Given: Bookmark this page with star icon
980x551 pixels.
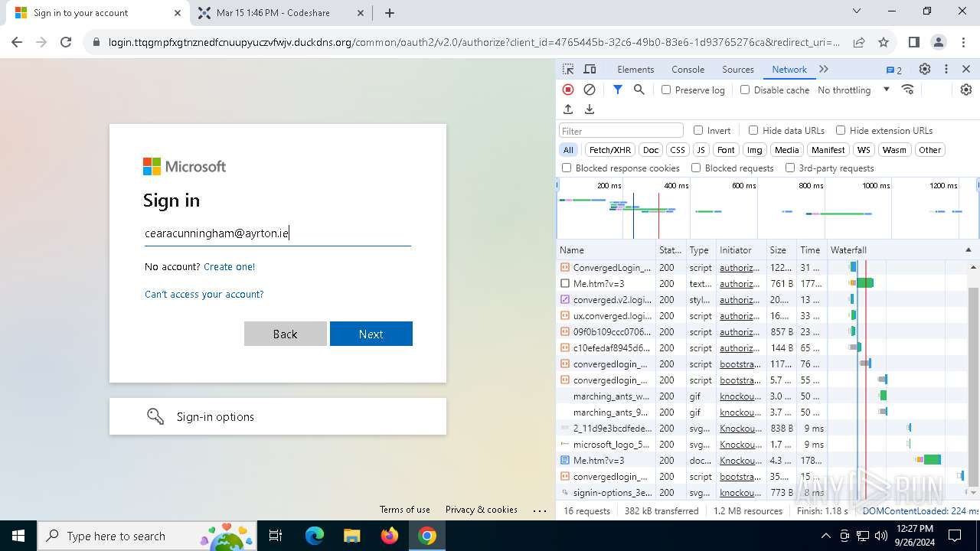Looking at the screenshot, I should pyautogui.click(x=884, y=42).
